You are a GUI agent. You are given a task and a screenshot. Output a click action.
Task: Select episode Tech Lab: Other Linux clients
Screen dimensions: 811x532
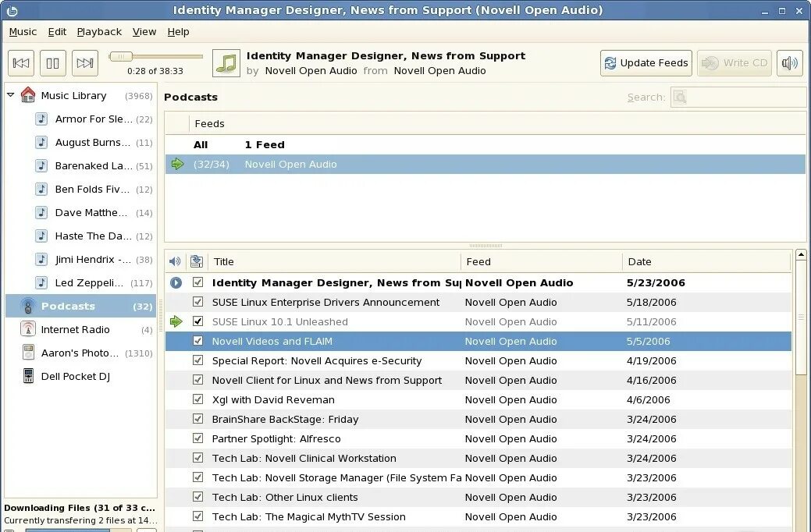click(478, 498)
